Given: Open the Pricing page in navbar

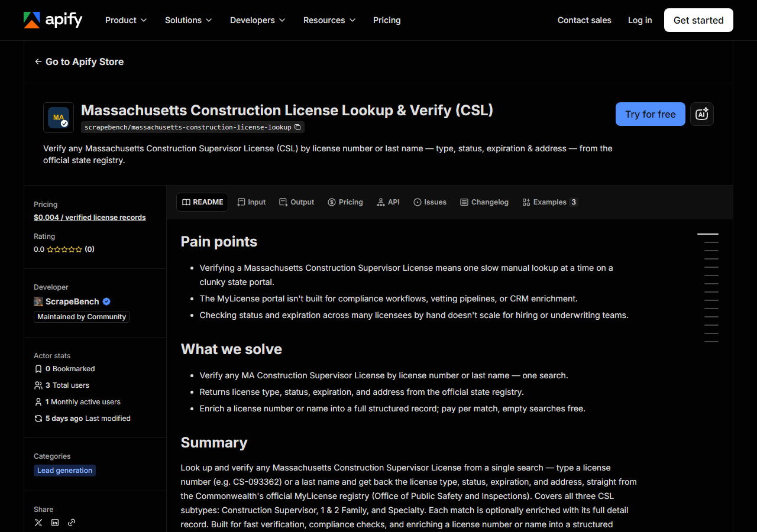Looking at the screenshot, I should tap(387, 20).
